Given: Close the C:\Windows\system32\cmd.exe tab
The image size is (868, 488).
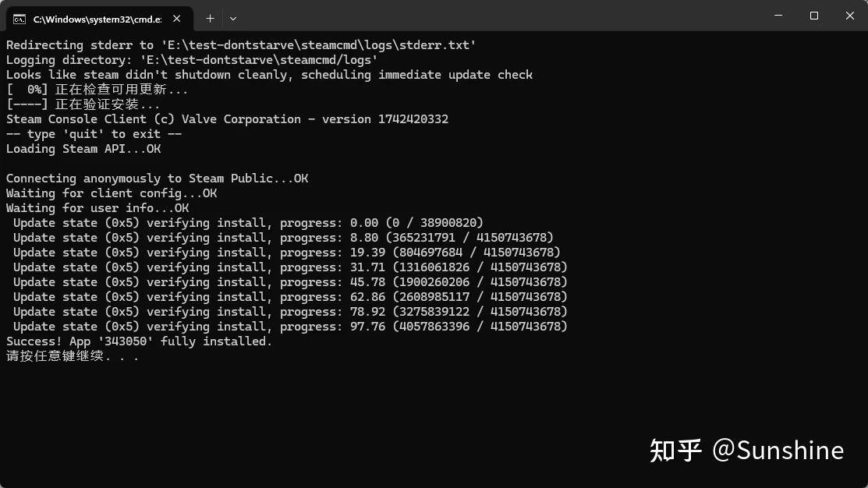Looking at the screenshot, I should tap(176, 19).
